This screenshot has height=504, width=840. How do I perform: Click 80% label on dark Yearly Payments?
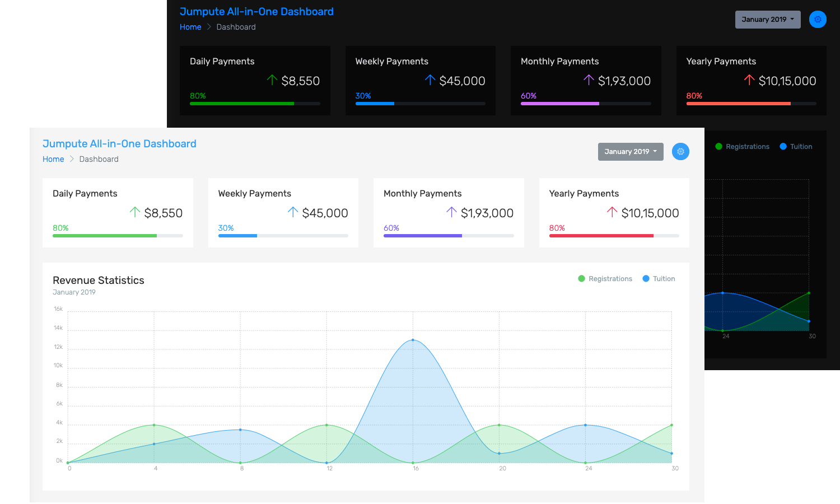tap(694, 96)
